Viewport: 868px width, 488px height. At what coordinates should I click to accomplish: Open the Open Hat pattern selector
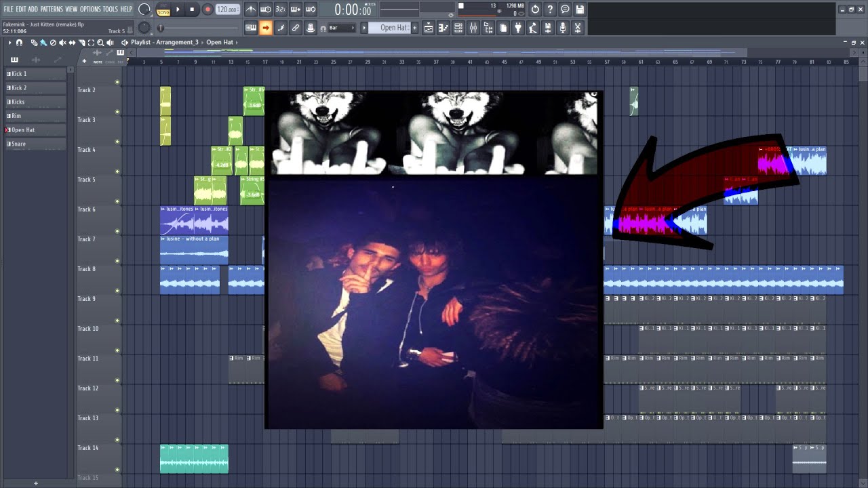tap(389, 28)
